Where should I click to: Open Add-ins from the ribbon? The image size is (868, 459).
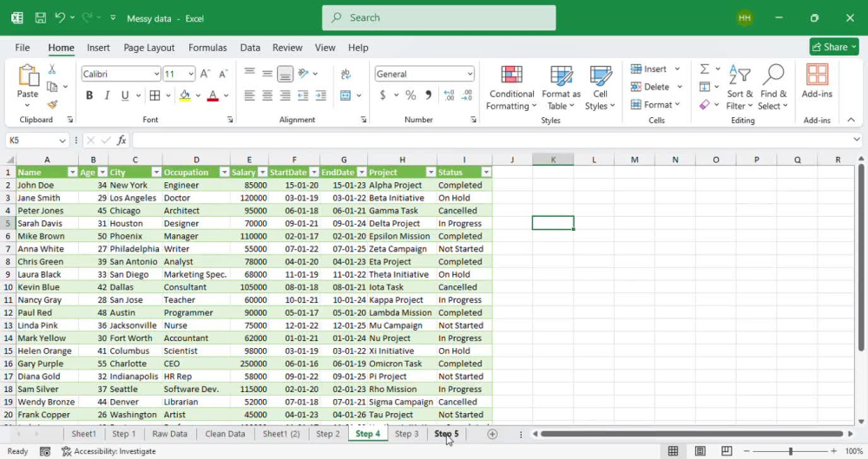click(817, 82)
